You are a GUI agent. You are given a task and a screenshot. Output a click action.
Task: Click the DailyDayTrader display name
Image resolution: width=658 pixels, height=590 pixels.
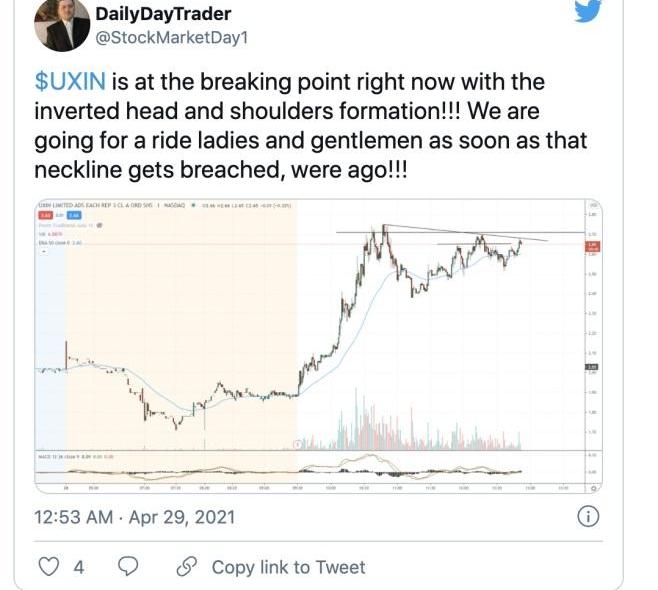click(163, 14)
